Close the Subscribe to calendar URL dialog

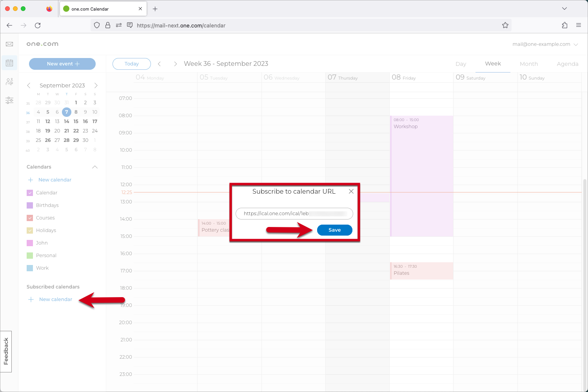351,191
